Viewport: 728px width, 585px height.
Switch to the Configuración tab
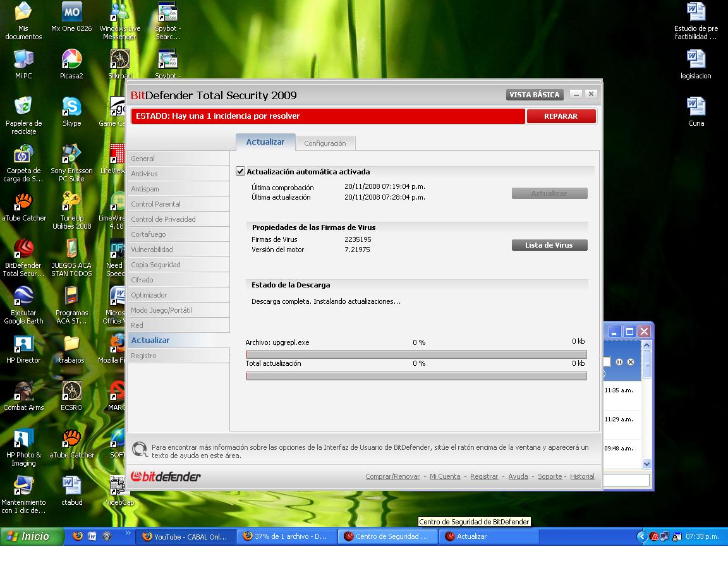[325, 143]
